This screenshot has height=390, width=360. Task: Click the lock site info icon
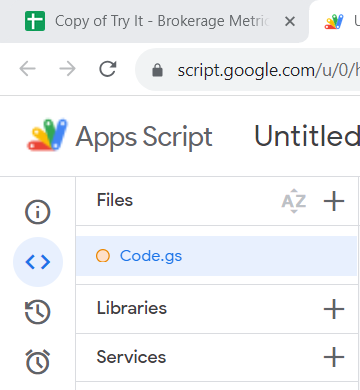click(x=157, y=70)
